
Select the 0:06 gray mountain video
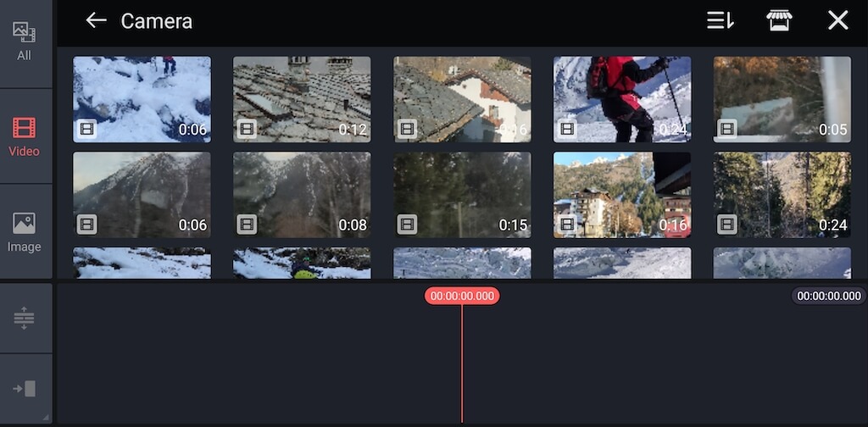(142, 195)
